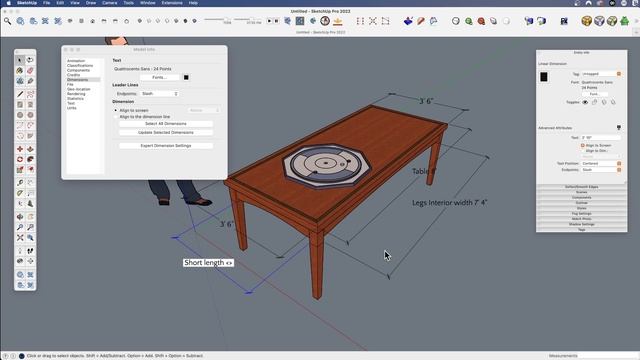This screenshot has height=360, width=640.
Task: Select the Line pencil tool
Action: (x=20, y=94)
